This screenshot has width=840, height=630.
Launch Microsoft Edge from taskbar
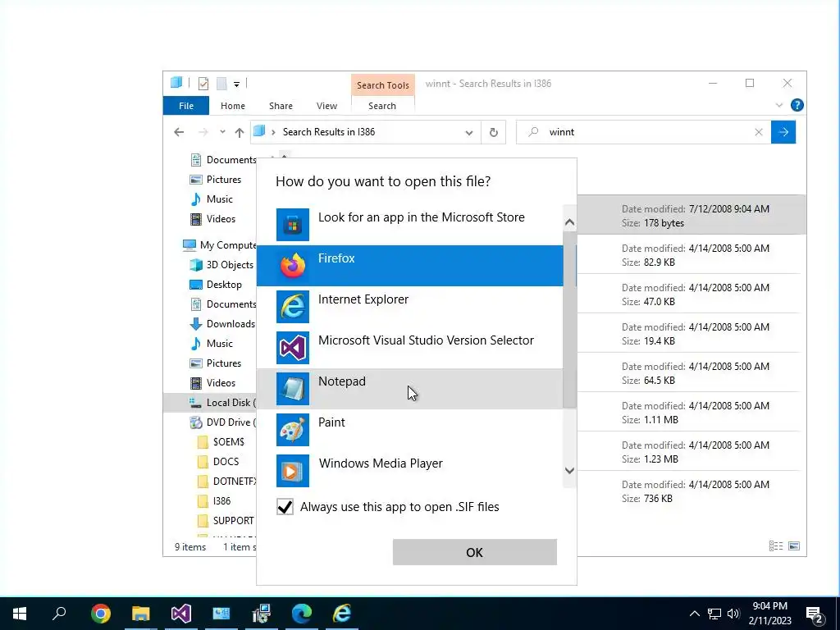click(302, 614)
